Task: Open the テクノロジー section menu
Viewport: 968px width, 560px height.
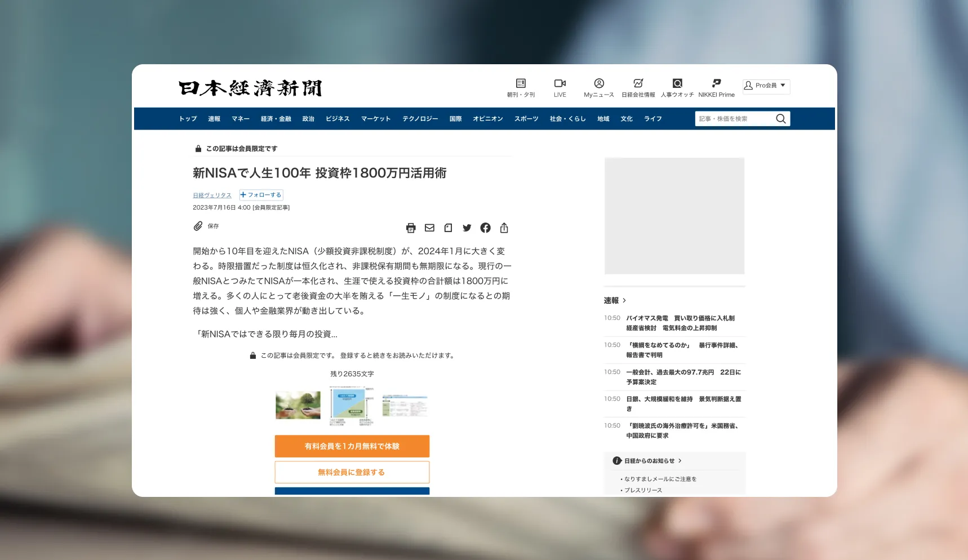Action: tap(419, 118)
